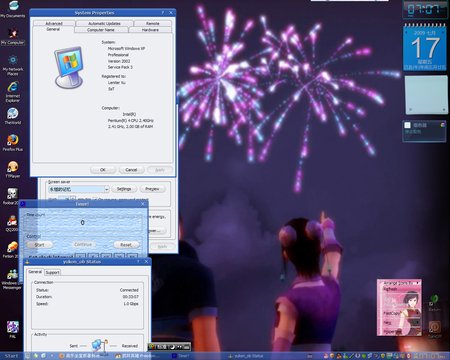
Task: Click the digital clock gadget
Action: tap(425, 9)
